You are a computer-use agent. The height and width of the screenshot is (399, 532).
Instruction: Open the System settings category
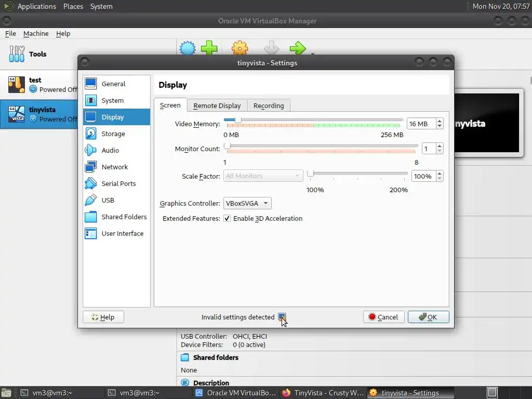116,100
